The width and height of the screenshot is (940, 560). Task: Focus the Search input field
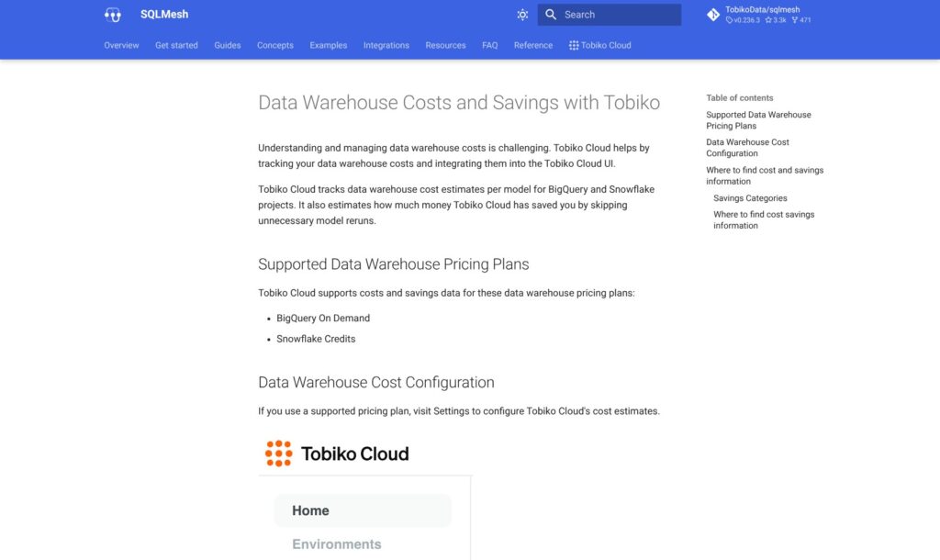coord(610,15)
